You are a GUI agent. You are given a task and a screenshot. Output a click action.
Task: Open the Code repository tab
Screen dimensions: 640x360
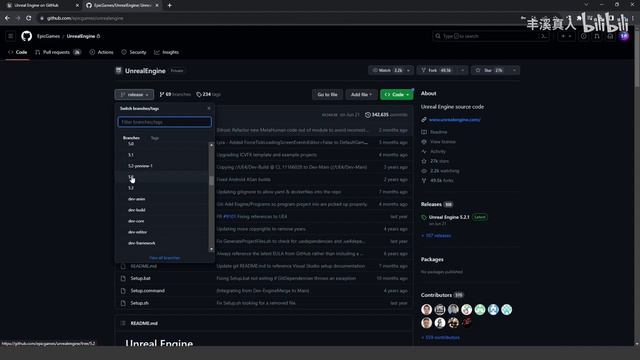click(18, 52)
